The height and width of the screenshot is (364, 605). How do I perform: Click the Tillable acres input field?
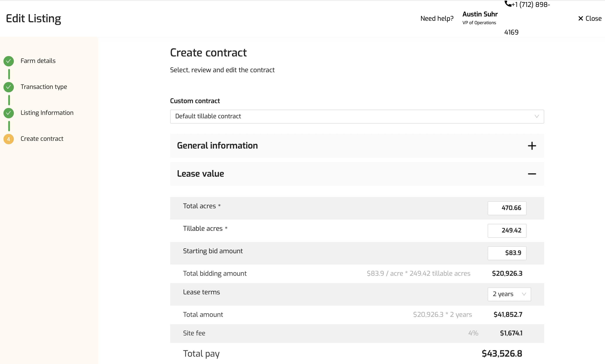tap(507, 231)
